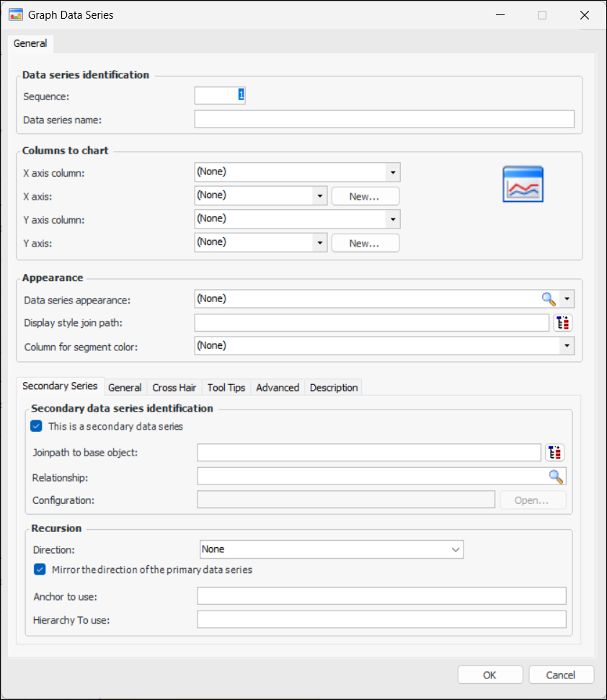
Task: Click the graph chart preview icon
Action: pyautogui.click(x=523, y=185)
